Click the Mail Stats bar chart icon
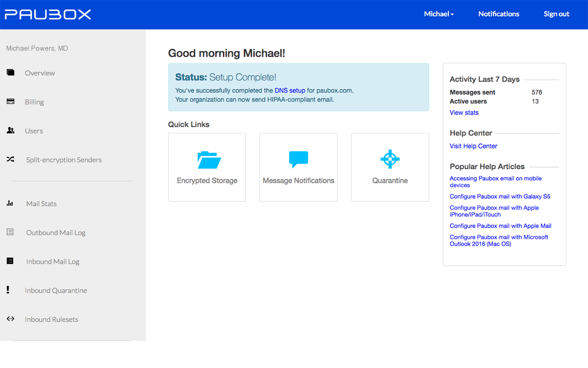Image resolution: width=588 pixels, height=368 pixels. (x=10, y=203)
